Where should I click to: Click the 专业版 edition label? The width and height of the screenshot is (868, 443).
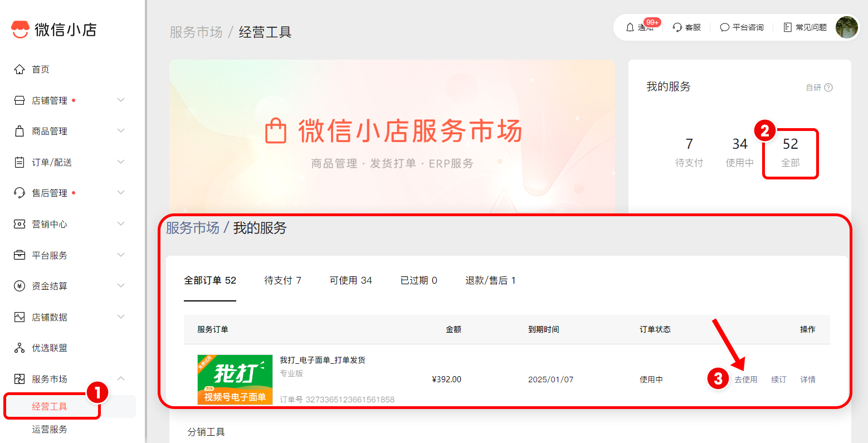[x=291, y=373]
